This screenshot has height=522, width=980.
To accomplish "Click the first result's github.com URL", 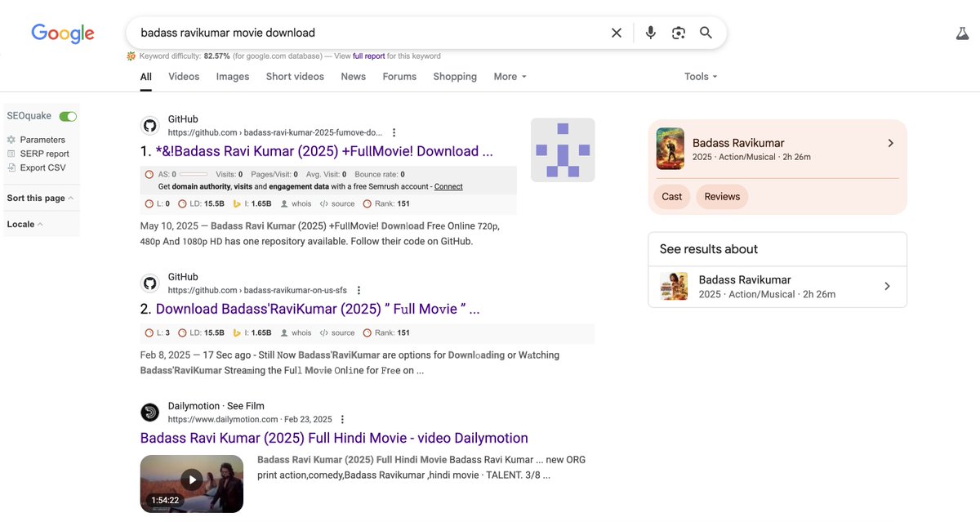I will pos(275,132).
